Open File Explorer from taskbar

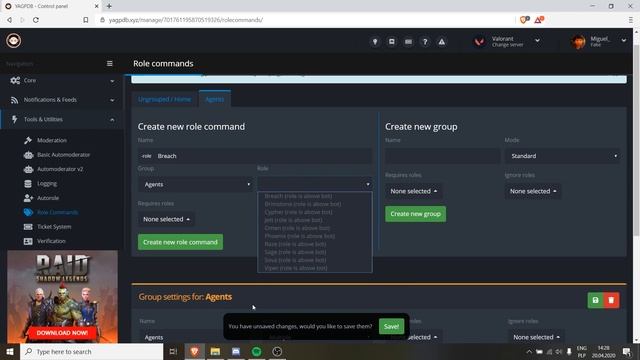[215, 351]
